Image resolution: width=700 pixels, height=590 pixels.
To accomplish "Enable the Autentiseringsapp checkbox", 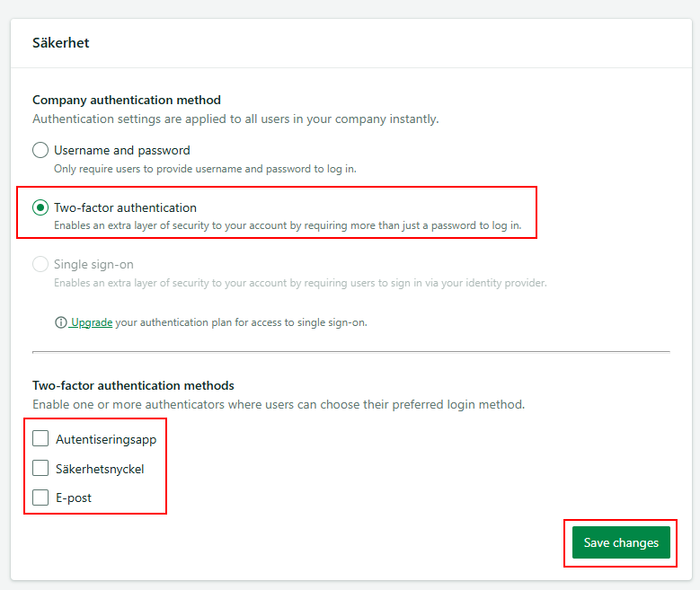I will (x=40, y=439).
